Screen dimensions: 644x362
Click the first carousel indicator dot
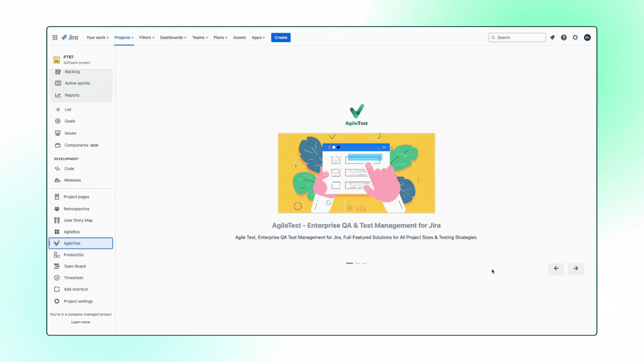(x=350, y=263)
